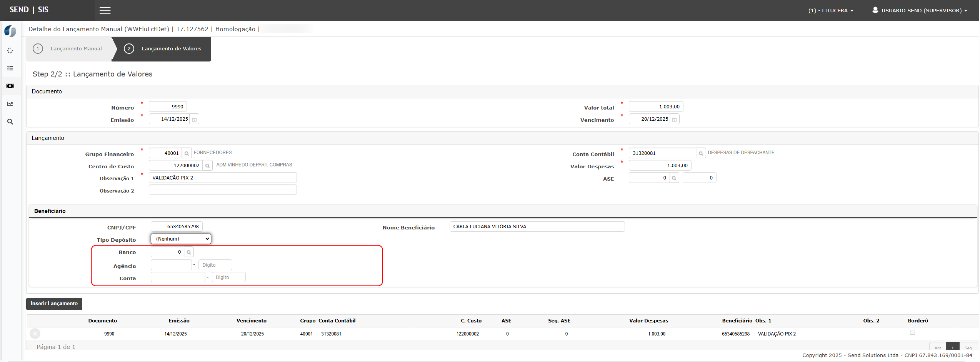The image size is (980, 362).
Task: Click the list icon in the left sidebar
Action: 10,68
